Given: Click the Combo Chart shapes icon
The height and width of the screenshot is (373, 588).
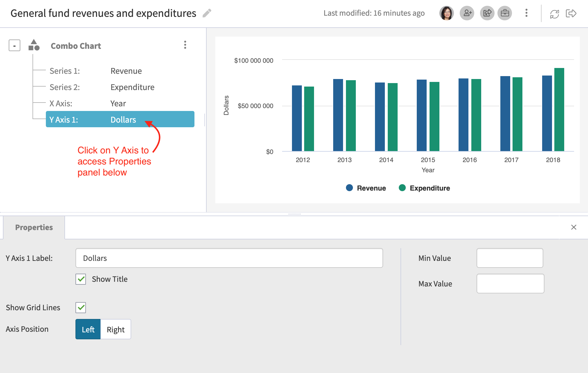Looking at the screenshot, I should click(34, 45).
